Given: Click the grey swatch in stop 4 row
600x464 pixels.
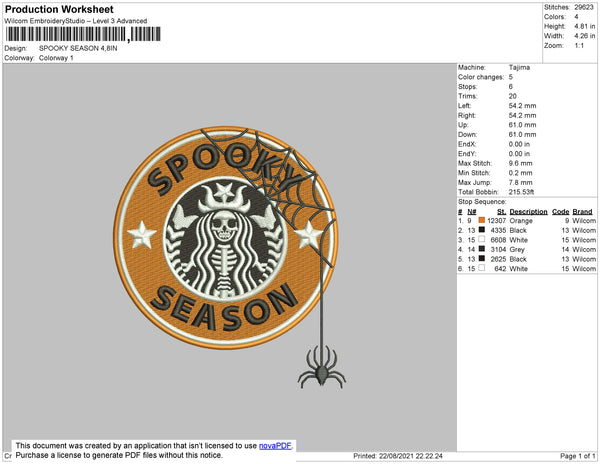Looking at the screenshot, I should pos(481,249).
